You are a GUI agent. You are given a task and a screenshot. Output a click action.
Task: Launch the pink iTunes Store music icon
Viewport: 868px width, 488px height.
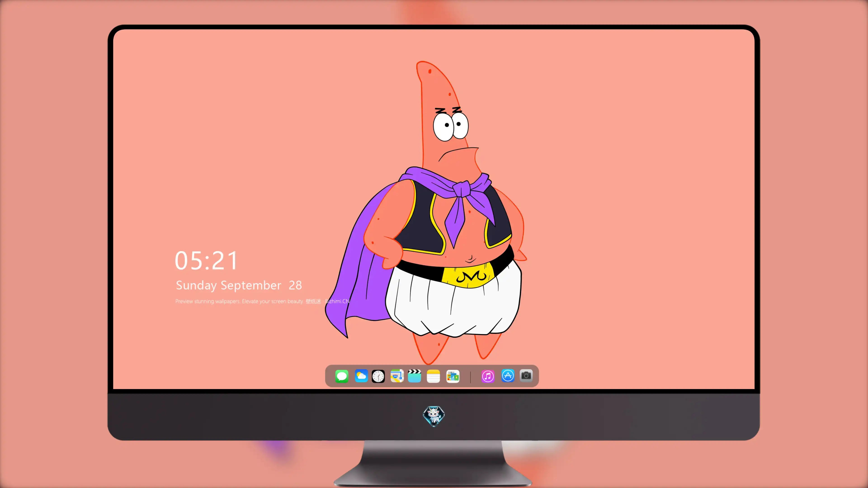488,376
